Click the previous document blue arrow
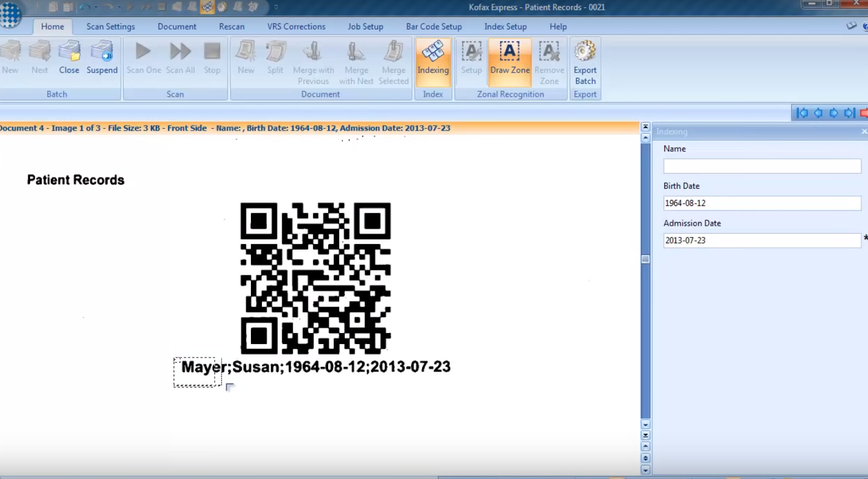Screen dimensions: 868x479 pyautogui.click(x=818, y=113)
